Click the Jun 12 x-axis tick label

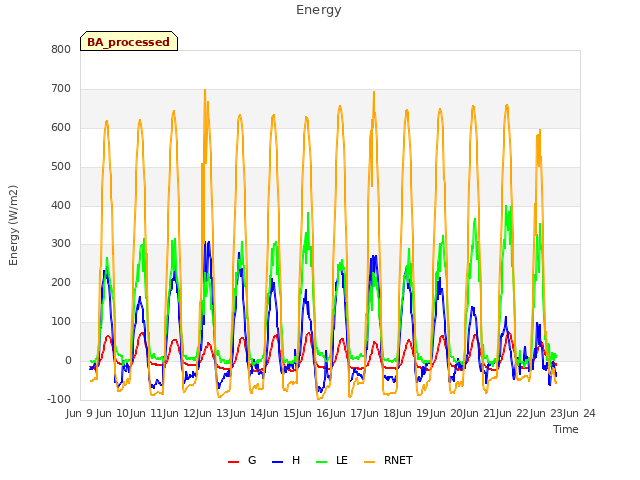click(x=179, y=413)
